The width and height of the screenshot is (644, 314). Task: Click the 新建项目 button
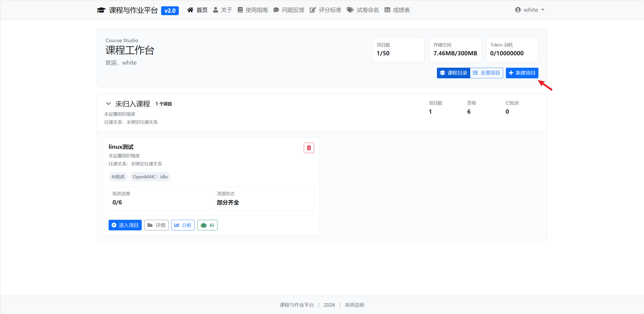tap(522, 73)
